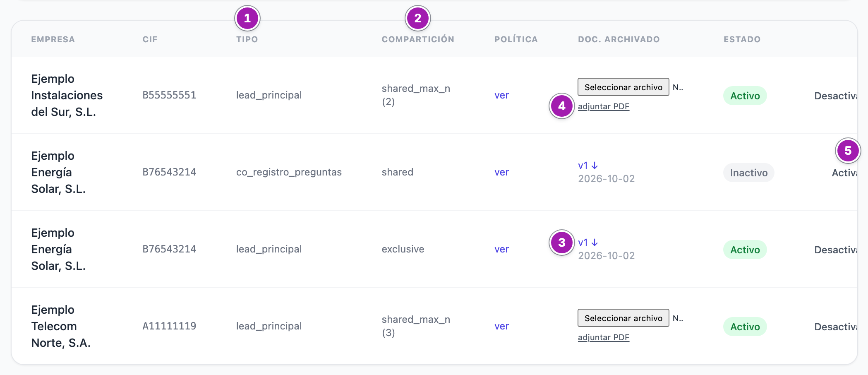Select the TIPO column header

(x=247, y=39)
